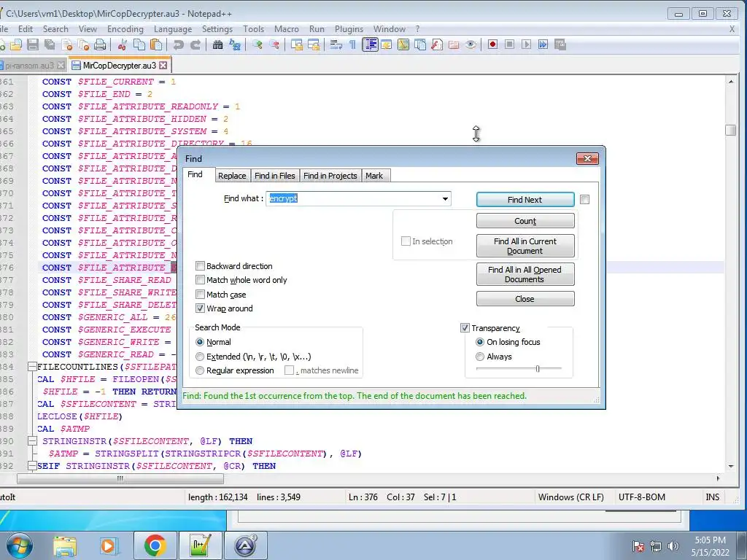Click the Count button
747x560 pixels.
click(x=525, y=221)
